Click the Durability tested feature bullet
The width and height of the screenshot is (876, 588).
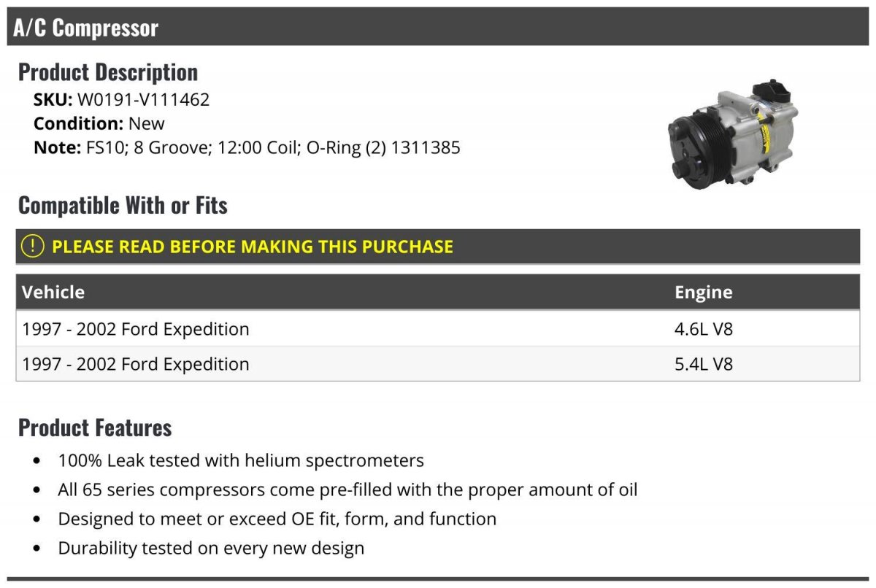pos(211,548)
